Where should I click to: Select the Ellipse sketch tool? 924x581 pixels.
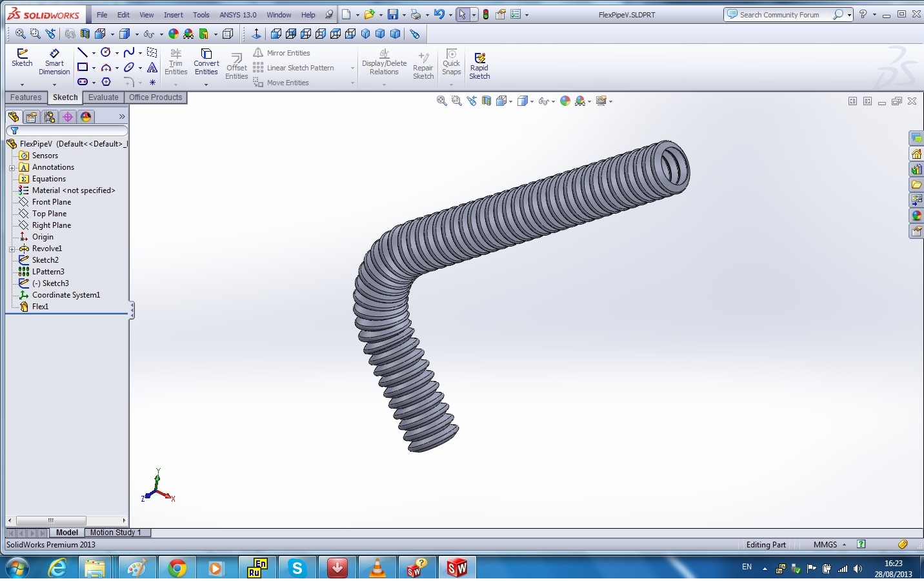coord(129,67)
